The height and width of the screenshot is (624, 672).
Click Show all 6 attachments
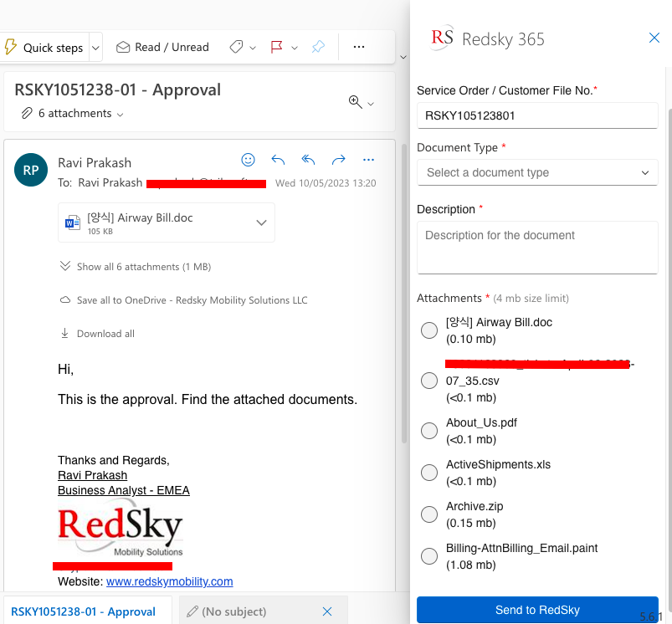click(x=144, y=267)
